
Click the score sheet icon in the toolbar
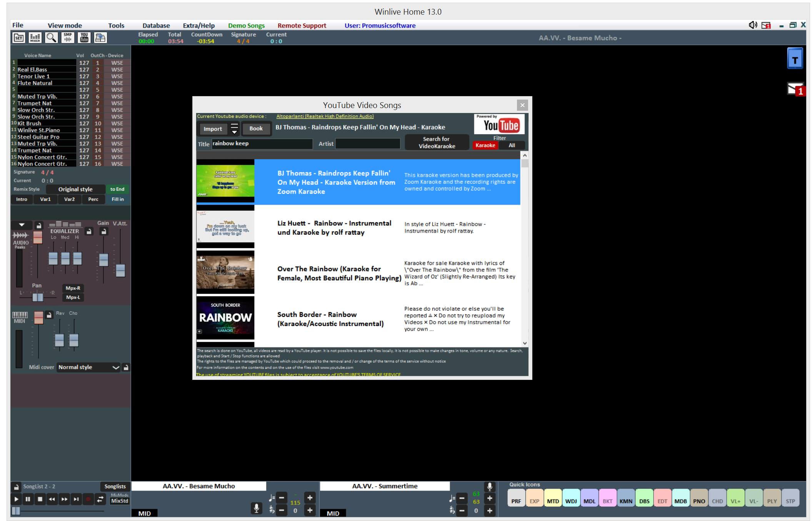pos(100,38)
